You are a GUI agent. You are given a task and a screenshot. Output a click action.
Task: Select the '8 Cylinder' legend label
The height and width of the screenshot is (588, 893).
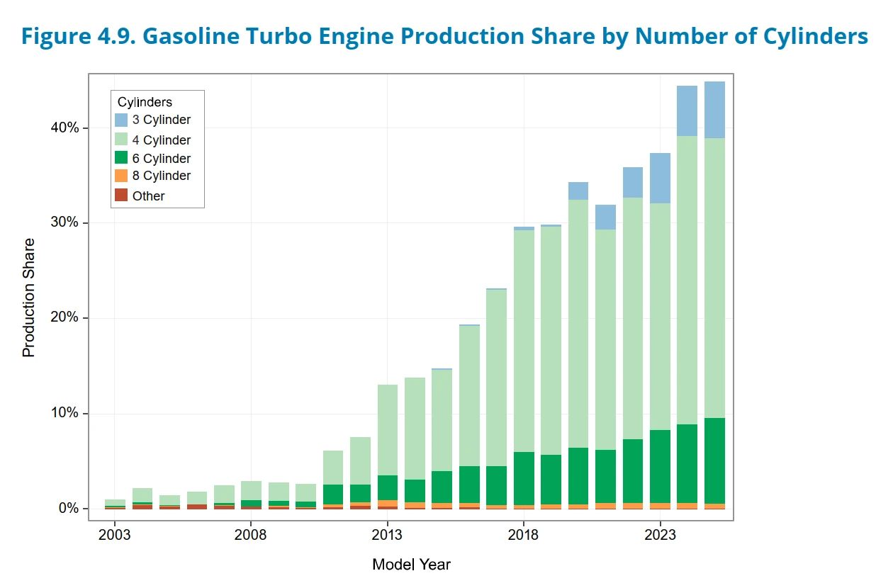tap(162, 176)
